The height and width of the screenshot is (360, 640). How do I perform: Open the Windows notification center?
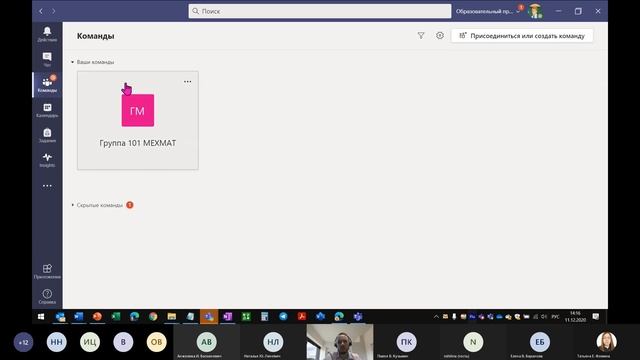pyautogui.click(x=596, y=317)
